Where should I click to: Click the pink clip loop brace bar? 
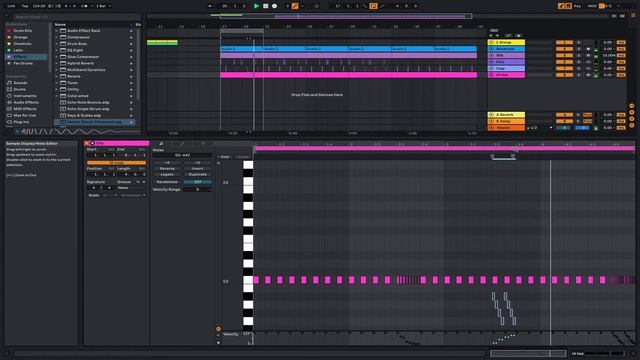pyautogui.click(x=444, y=149)
